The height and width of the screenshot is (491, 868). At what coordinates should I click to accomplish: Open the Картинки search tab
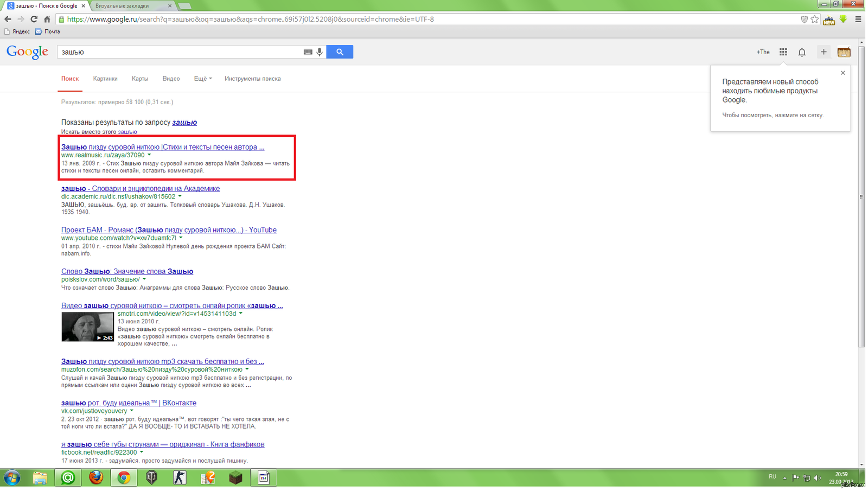coord(105,79)
